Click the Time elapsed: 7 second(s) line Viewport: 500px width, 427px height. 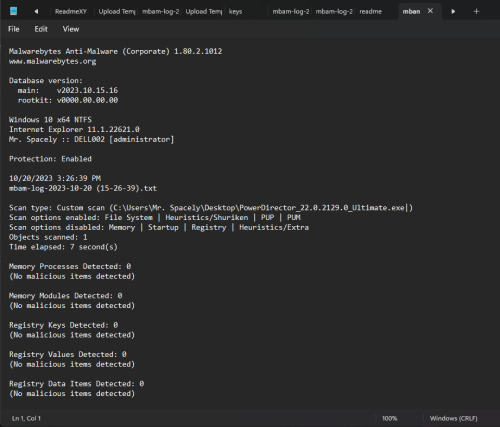click(63, 247)
